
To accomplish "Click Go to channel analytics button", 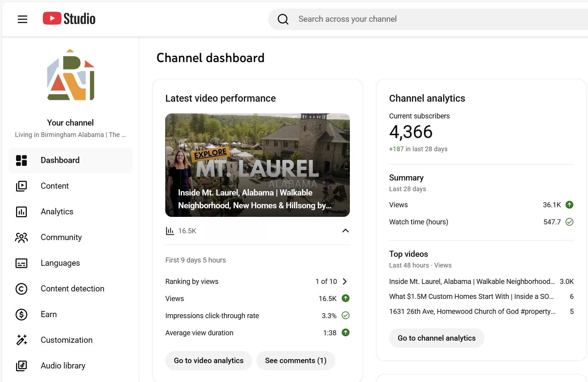I will click(437, 338).
